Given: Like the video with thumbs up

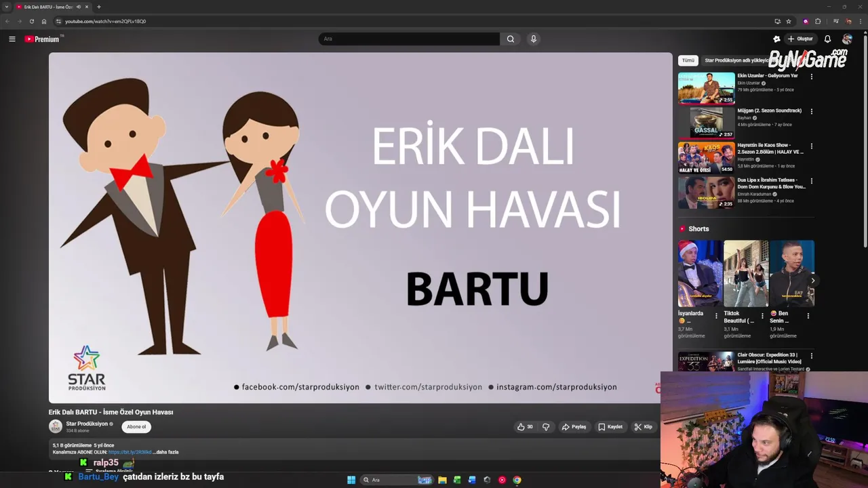Looking at the screenshot, I should (x=525, y=427).
